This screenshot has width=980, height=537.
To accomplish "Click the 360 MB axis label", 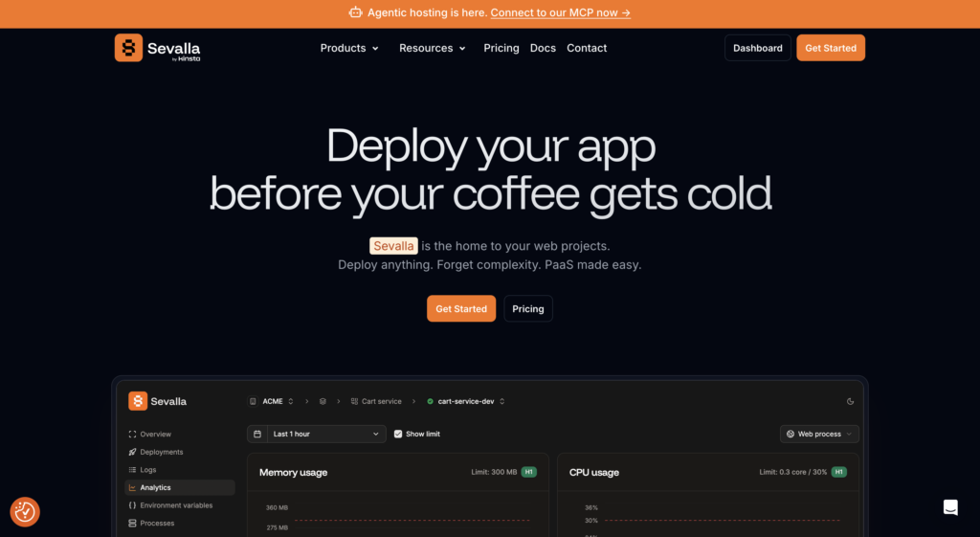I will (277, 507).
